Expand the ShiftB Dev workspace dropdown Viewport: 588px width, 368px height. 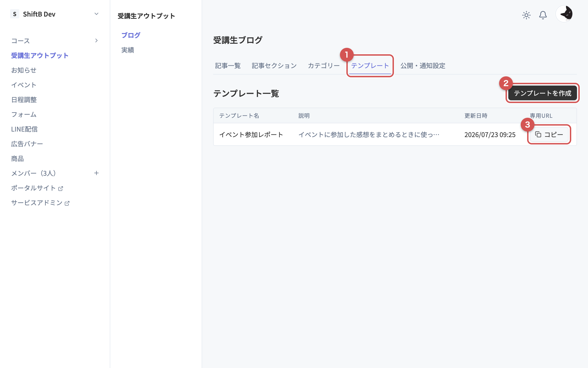point(96,14)
